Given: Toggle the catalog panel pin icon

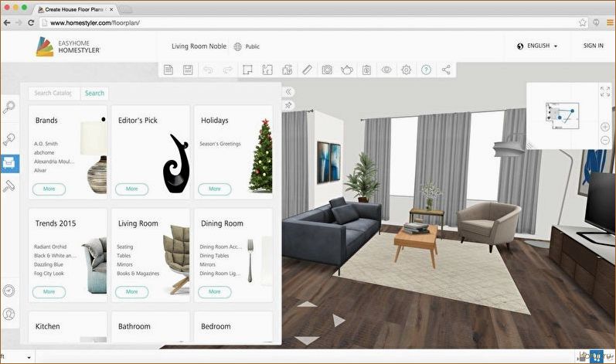Looking at the screenshot, I should [288, 105].
